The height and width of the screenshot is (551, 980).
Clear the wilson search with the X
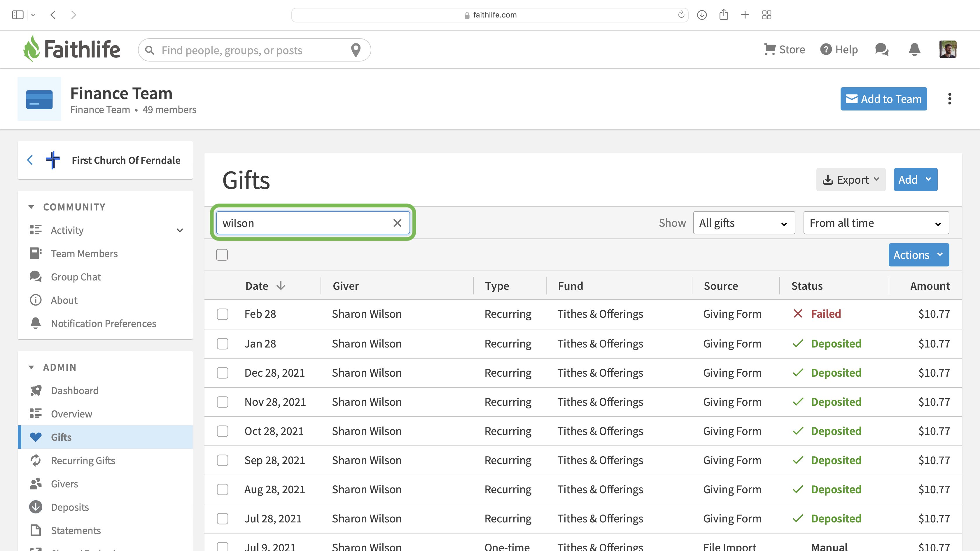(397, 223)
